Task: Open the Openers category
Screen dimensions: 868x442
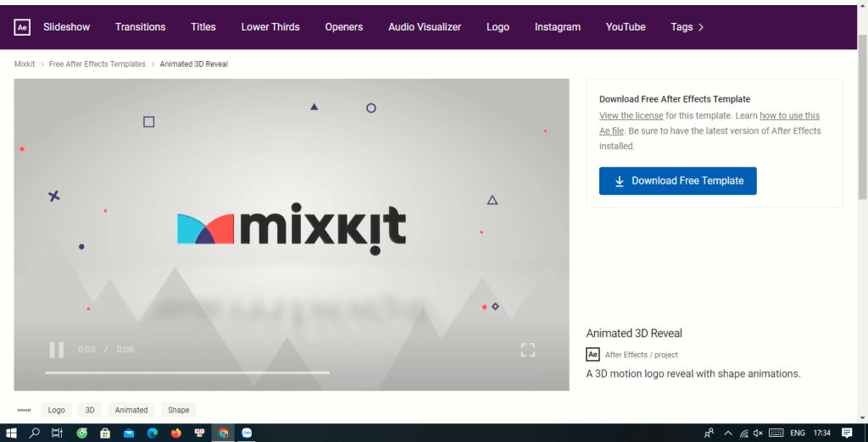Action: tap(344, 27)
